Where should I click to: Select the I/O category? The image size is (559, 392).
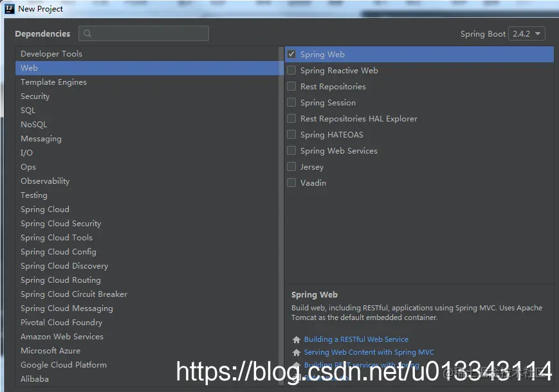click(x=147, y=153)
